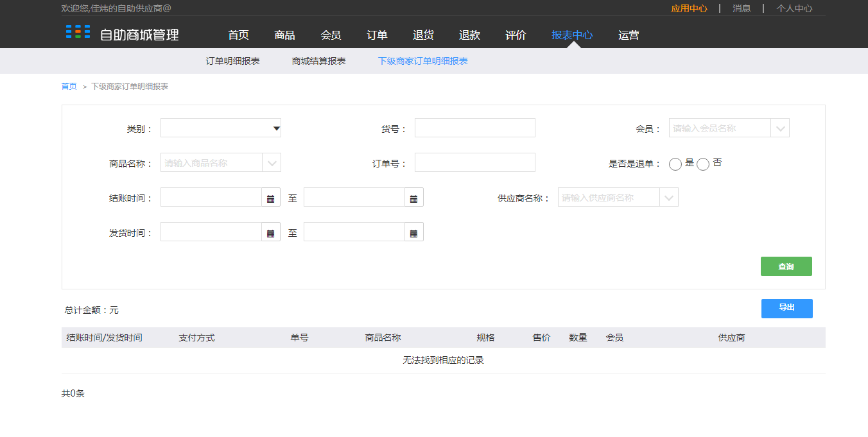This screenshot has height=437, width=868.
Task: Select 否 for 是否是退单
Action: [703, 164]
